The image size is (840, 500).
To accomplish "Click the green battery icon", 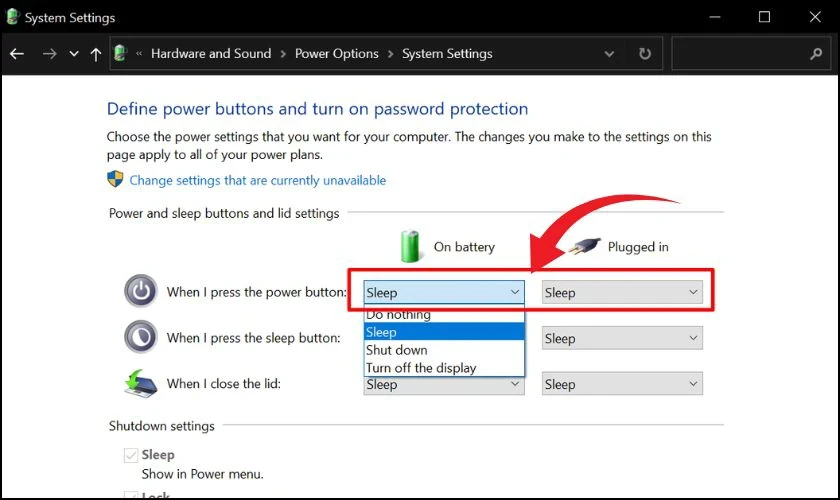I will pyautogui.click(x=410, y=247).
